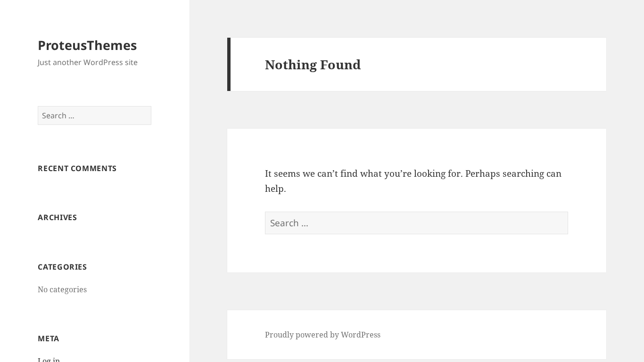
Task: Click the Categories widget heading
Action: tap(62, 267)
